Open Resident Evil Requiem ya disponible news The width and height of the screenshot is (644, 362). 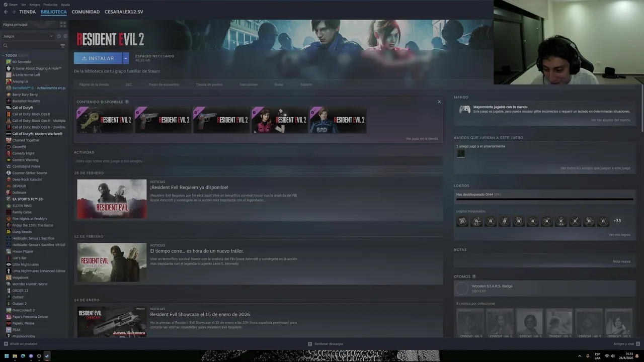pos(189,188)
